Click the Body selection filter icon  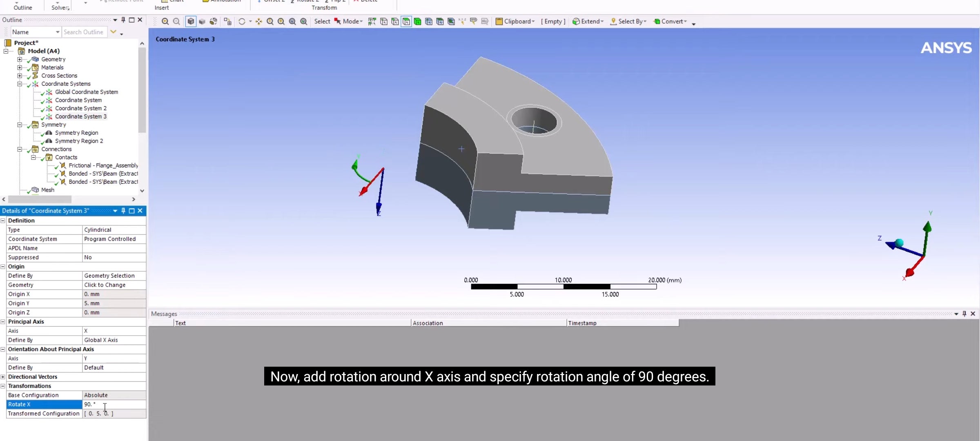point(417,22)
